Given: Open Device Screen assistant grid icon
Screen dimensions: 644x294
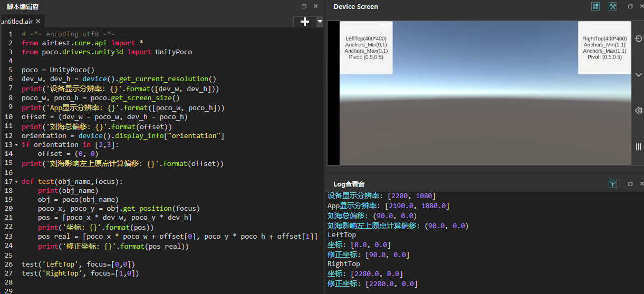Looking at the screenshot, I should click(x=596, y=6).
